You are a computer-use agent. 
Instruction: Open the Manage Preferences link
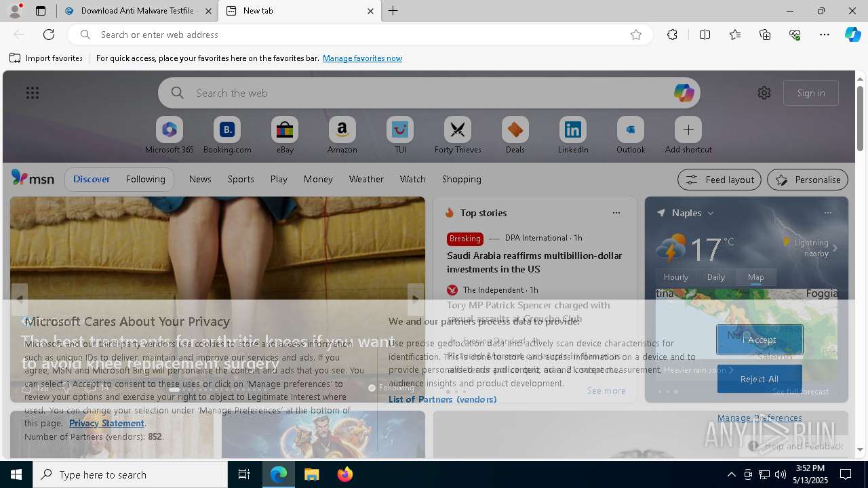[759, 418]
